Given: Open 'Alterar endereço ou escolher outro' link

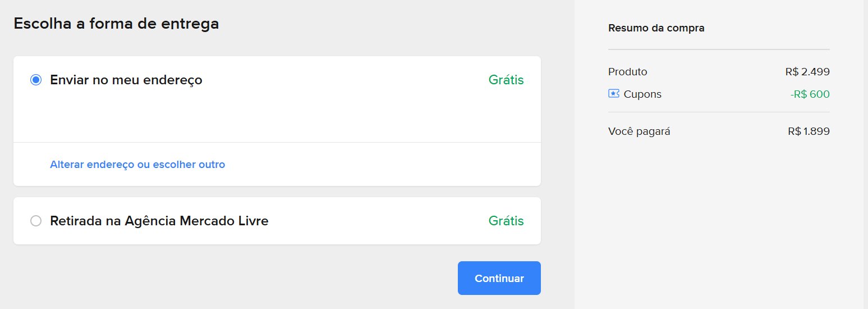Looking at the screenshot, I should point(137,165).
